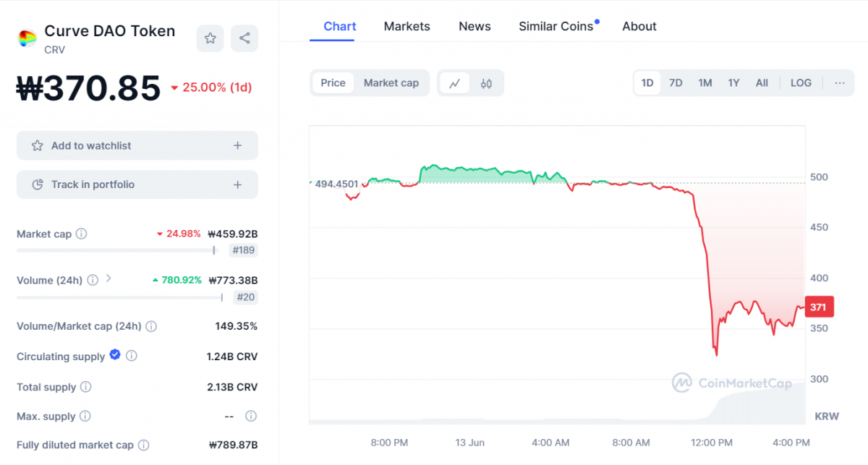This screenshot has height=465, width=868.
Task: Open the News tab
Action: [475, 27]
